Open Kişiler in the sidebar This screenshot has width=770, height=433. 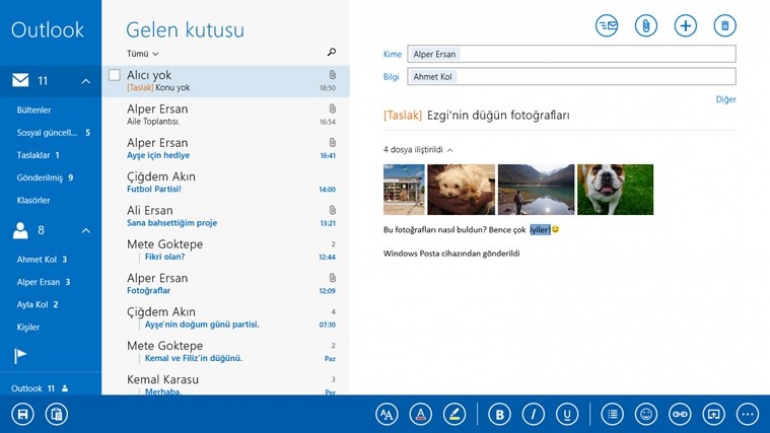tap(28, 327)
